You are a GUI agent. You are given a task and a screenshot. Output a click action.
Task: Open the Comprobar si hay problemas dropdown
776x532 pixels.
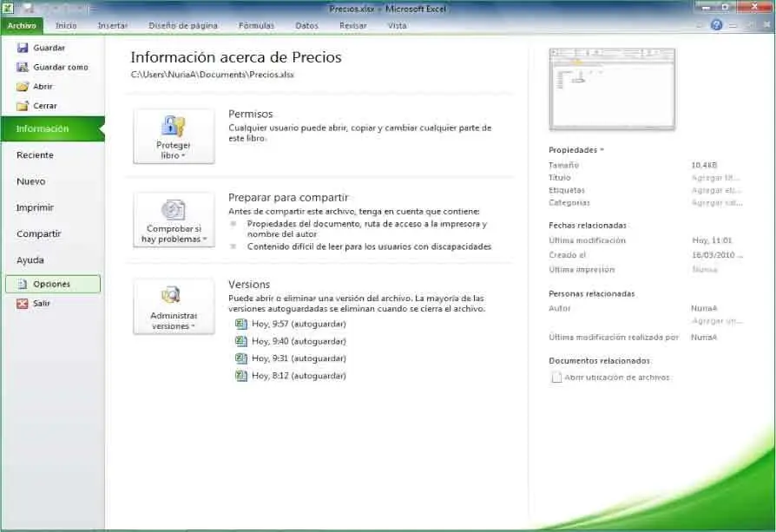pos(174,220)
